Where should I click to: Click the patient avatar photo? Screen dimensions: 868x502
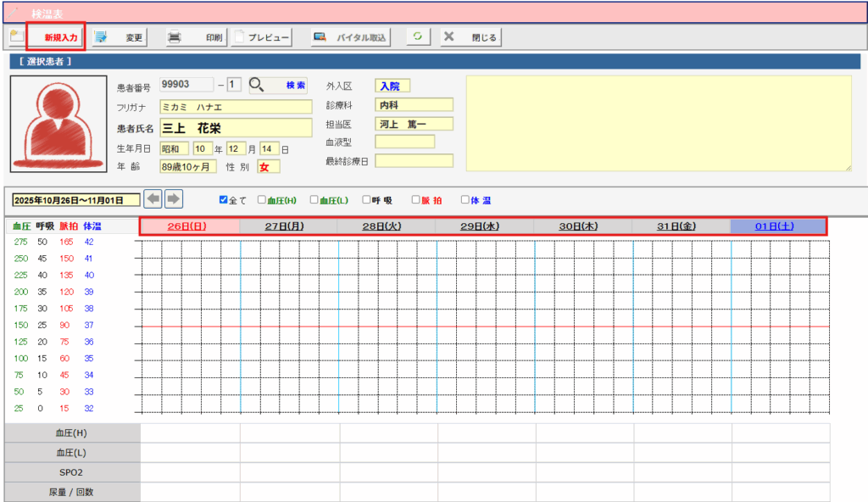click(x=58, y=123)
